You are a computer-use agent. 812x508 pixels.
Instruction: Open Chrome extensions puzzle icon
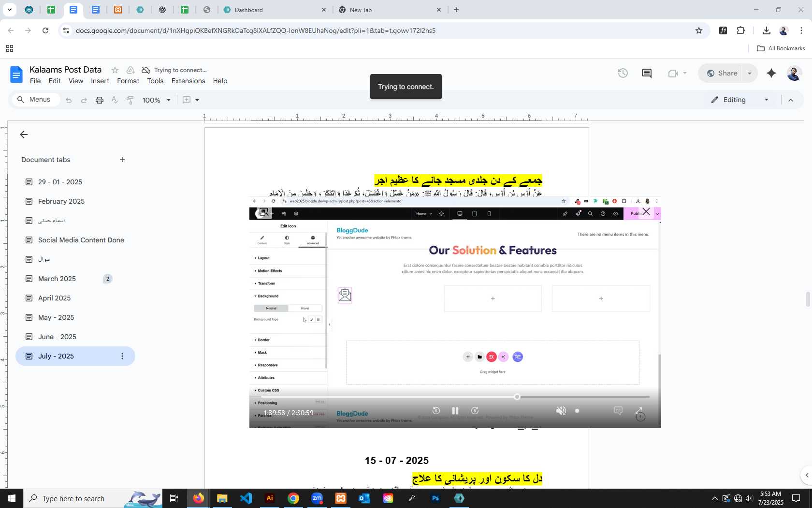tap(740, 30)
